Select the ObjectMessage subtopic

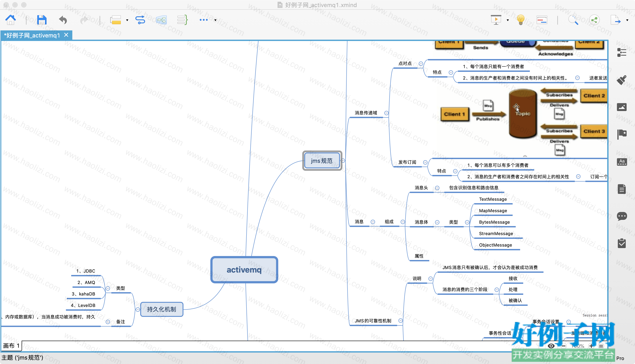coord(495,245)
